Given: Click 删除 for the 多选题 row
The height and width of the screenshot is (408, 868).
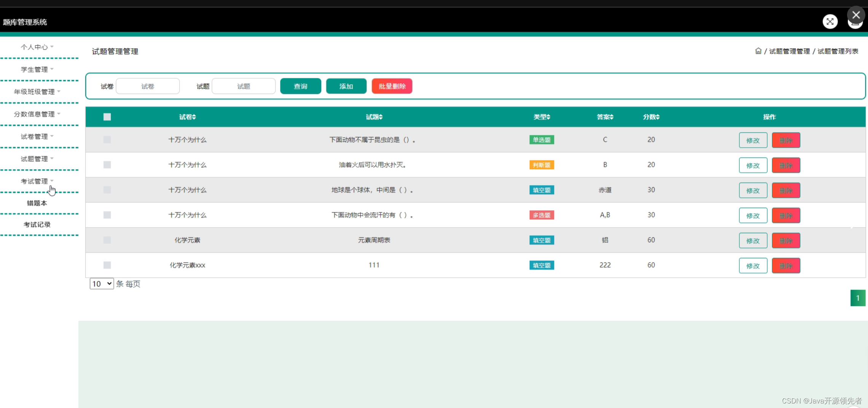Looking at the screenshot, I should click(x=786, y=216).
